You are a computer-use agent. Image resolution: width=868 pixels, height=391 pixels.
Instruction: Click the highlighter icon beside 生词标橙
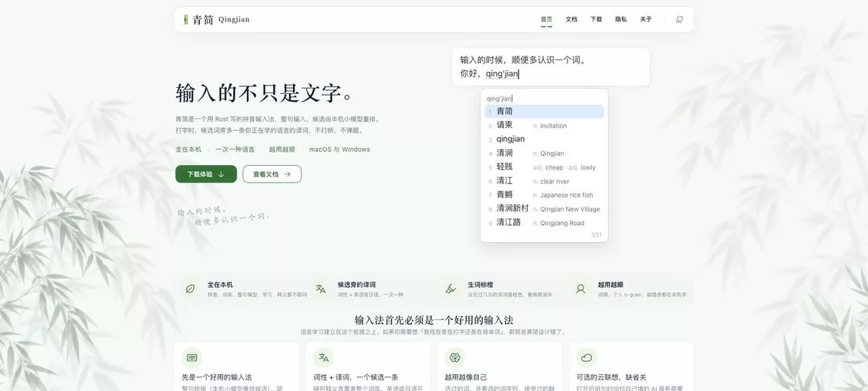pyautogui.click(x=451, y=289)
